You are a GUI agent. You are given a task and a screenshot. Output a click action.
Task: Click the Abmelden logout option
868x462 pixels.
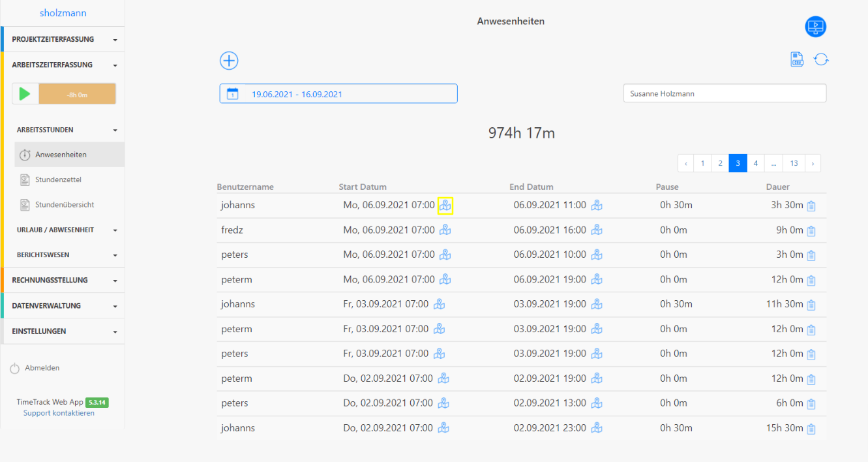tap(42, 368)
